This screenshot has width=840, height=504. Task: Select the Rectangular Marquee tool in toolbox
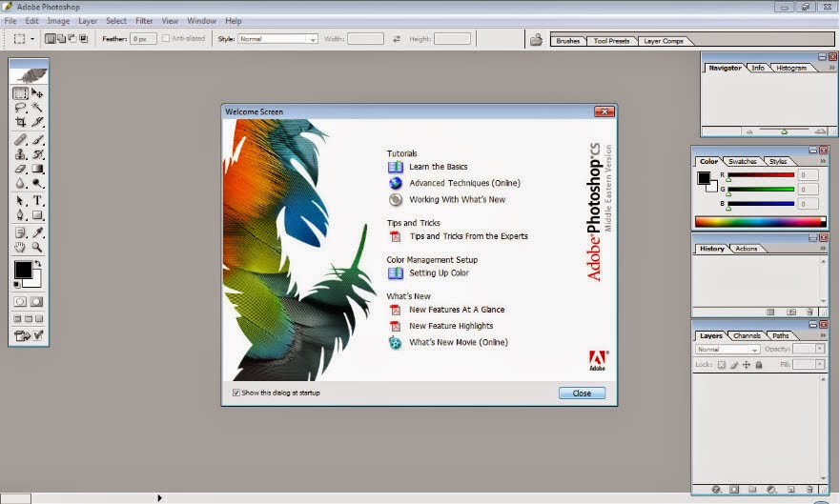click(x=20, y=93)
